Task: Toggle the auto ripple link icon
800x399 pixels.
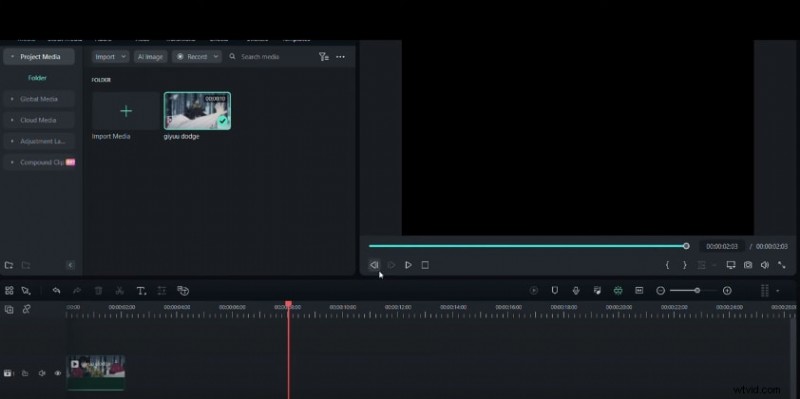Action: (27, 309)
